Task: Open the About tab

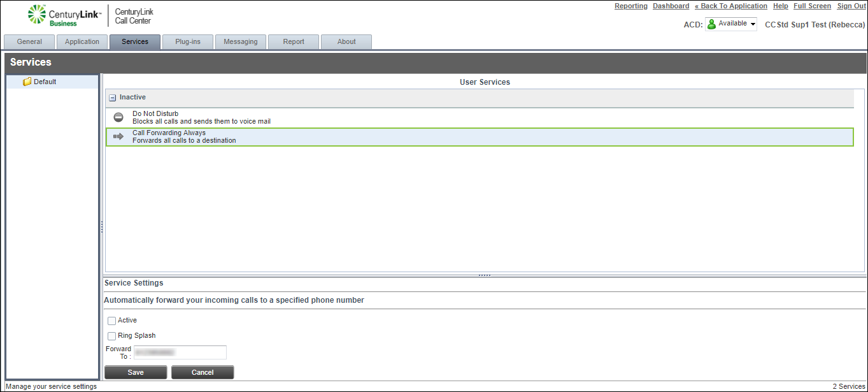Action: coord(346,42)
